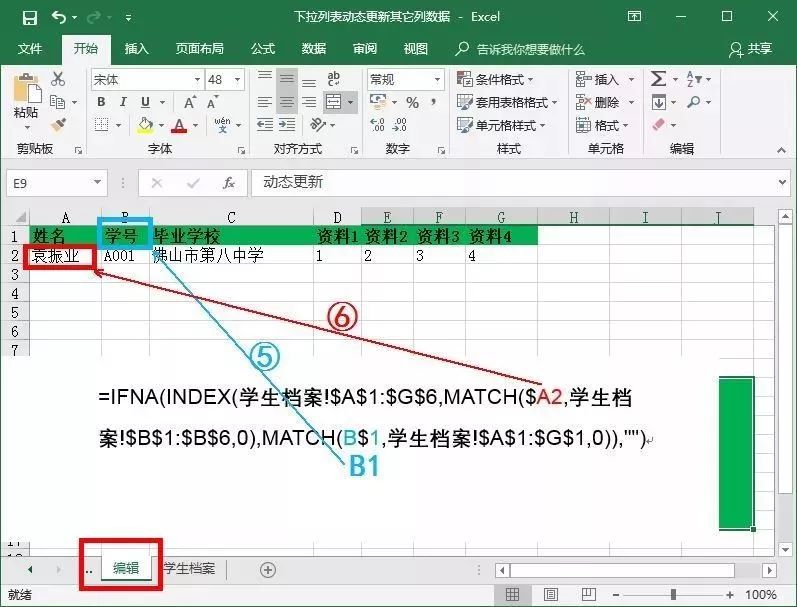The image size is (797, 607).
Task: Apply percent style format
Action: coord(412,102)
